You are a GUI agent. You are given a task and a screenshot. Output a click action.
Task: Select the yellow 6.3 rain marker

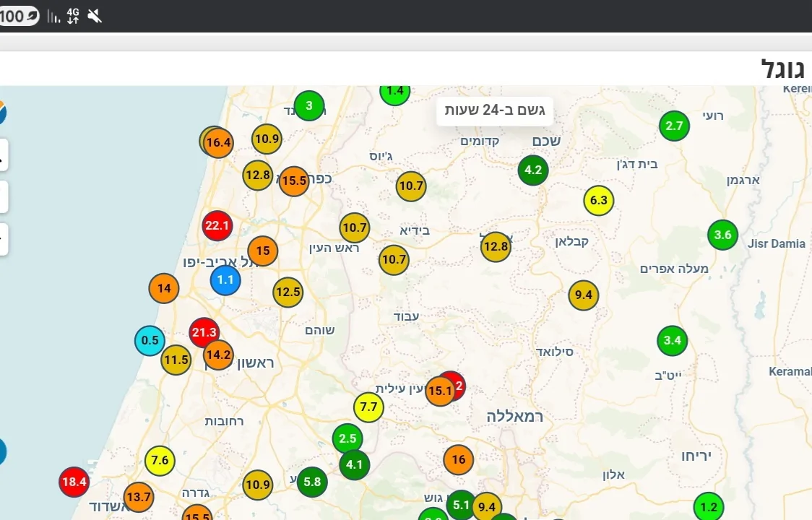(598, 201)
